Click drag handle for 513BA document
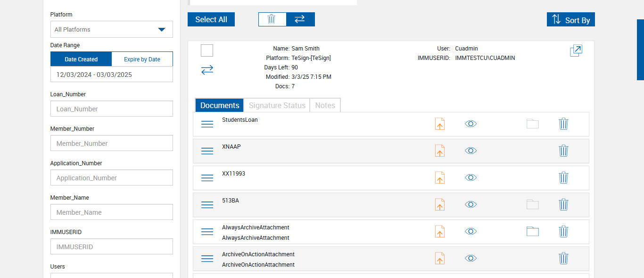The image size is (644, 278). pos(207,205)
